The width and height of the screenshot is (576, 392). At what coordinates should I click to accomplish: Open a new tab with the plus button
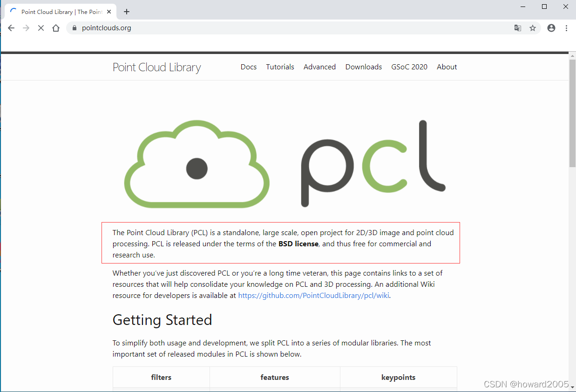coord(127,12)
